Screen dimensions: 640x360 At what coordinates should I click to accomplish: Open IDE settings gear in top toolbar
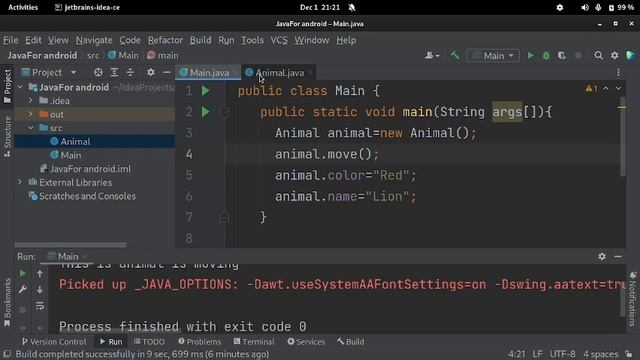coord(614,56)
